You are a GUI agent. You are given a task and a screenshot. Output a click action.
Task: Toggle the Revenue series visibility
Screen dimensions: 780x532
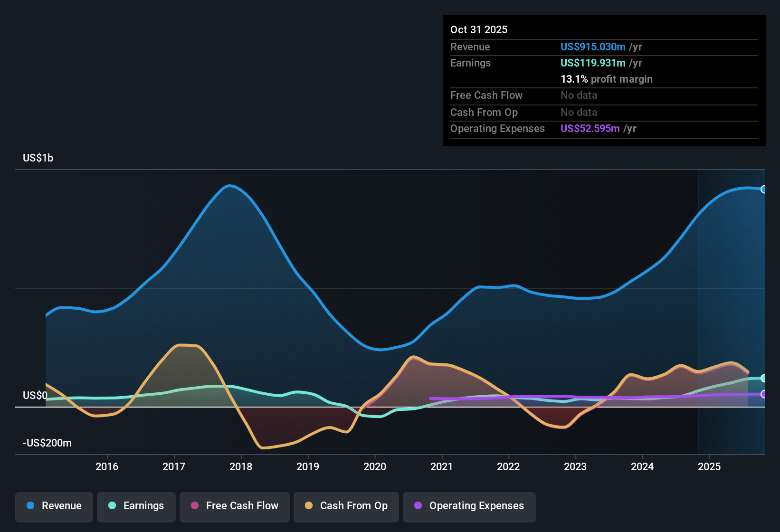54,506
